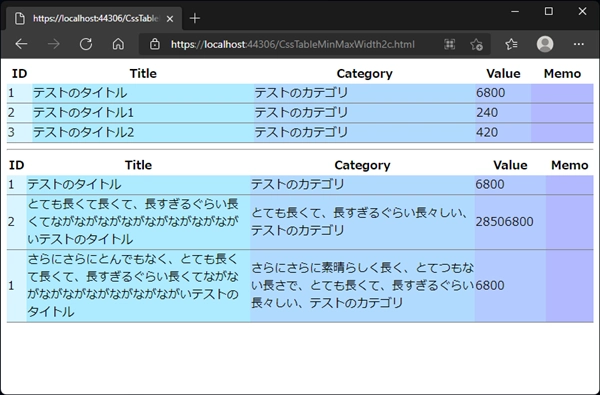Open QR code generator icon in address bar
This screenshot has width=600, height=395.
(x=449, y=44)
